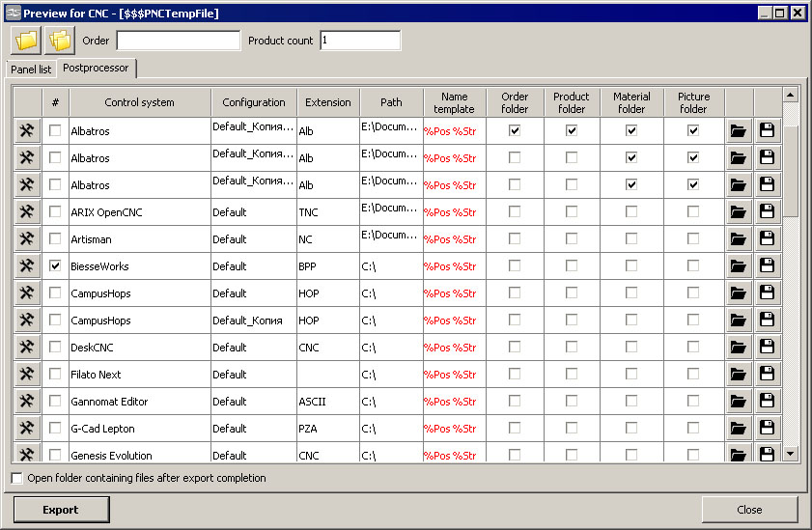
Task: Click the table scrollbar up arrow
Action: pyautogui.click(x=790, y=95)
